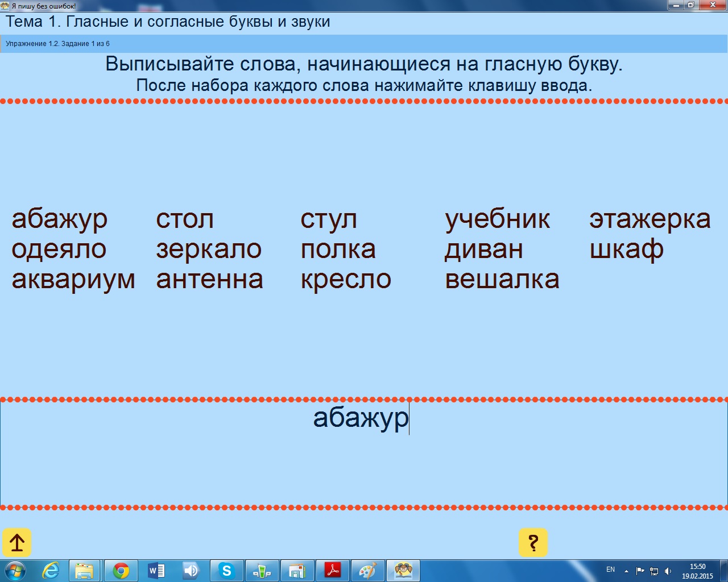This screenshot has width=728, height=582.
Task: Click the volume icon in system tray
Action: 668,571
